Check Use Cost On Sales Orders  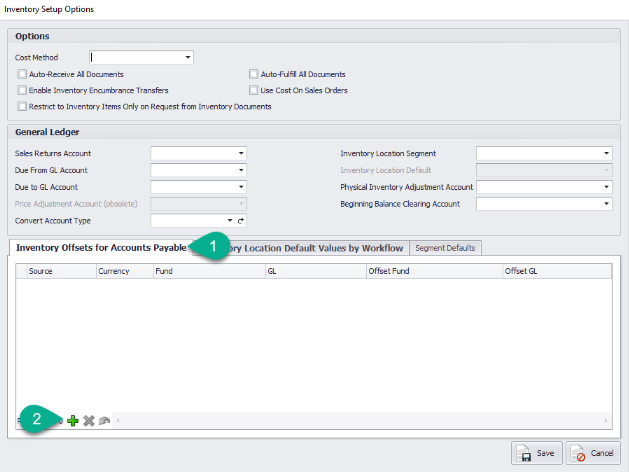coord(254,90)
